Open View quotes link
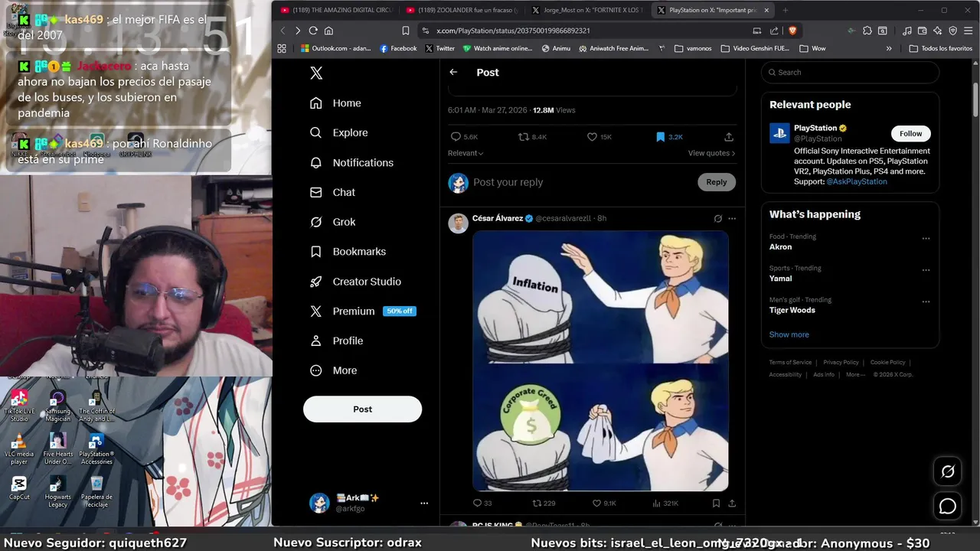Screen dimensions: 980x551 coord(711,153)
